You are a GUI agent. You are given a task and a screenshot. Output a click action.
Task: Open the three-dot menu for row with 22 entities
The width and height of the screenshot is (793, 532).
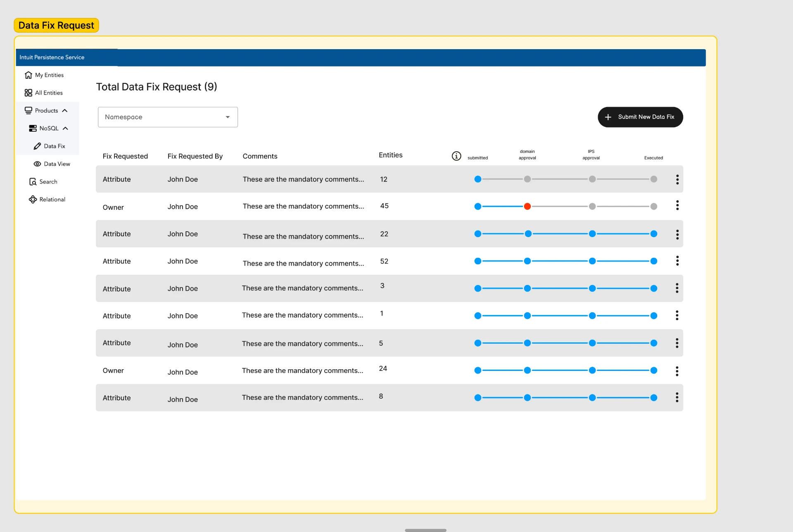(x=677, y=235)
